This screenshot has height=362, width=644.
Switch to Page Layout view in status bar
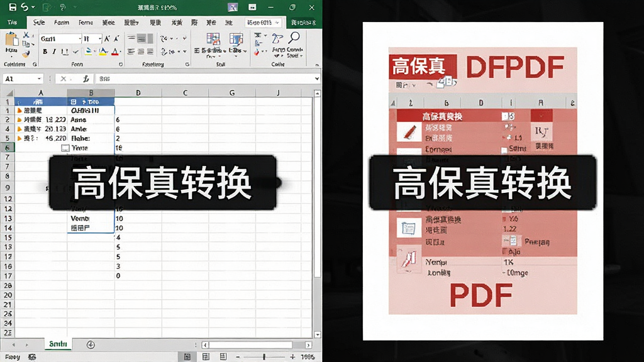coord(206,357)
